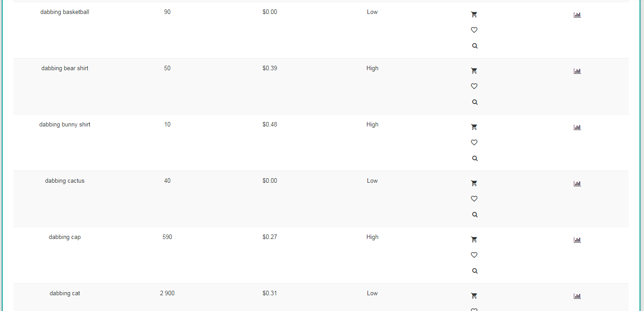Open bar chart for dabbing cactus
Viewport: 644px width, 311px height.
tap(577, 184)
